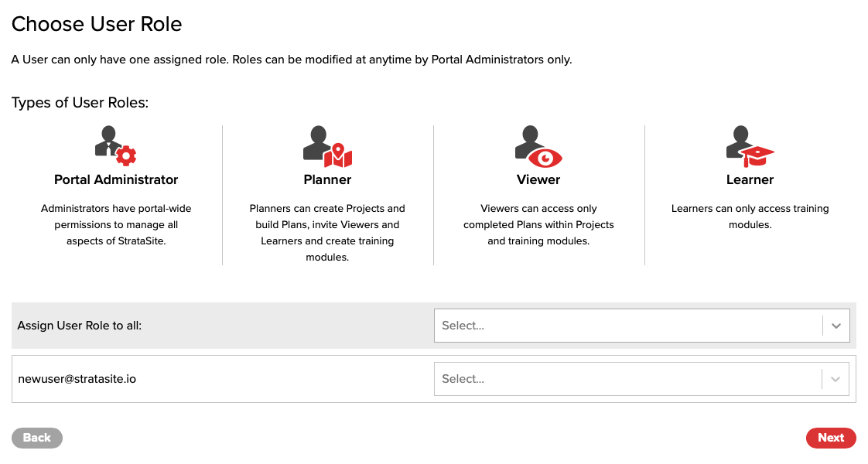Image resolution: width=868 pixels, height=464 pixels.
Task: Click the Viewer eye person icon
Action: [538, 146]
